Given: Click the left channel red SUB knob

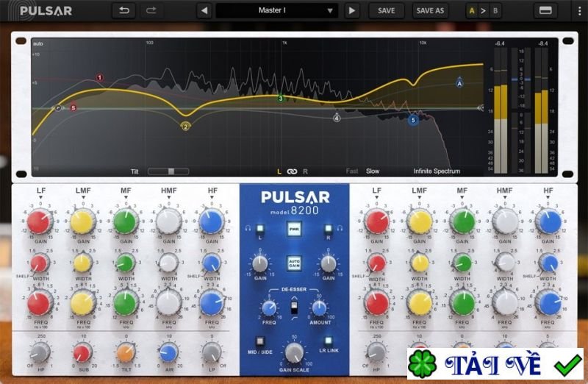Looking at the screenshot, I should pyautogui.click(x=82, y=353).
